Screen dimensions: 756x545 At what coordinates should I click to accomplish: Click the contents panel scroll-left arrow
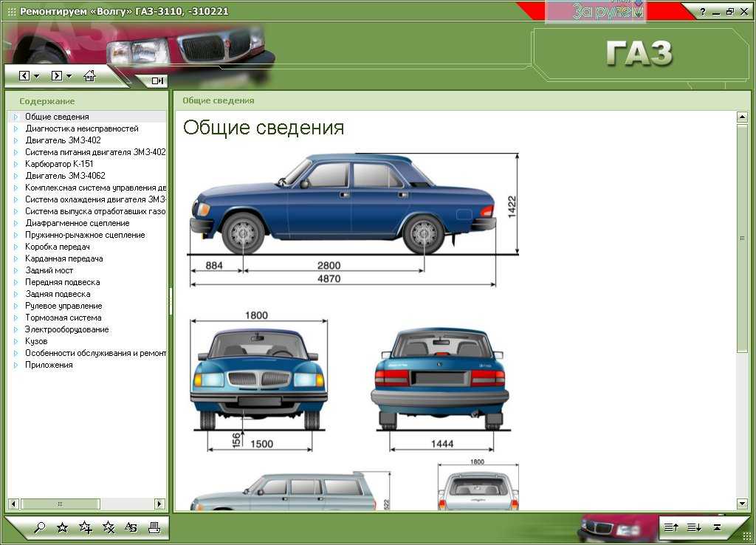(14, 504)
